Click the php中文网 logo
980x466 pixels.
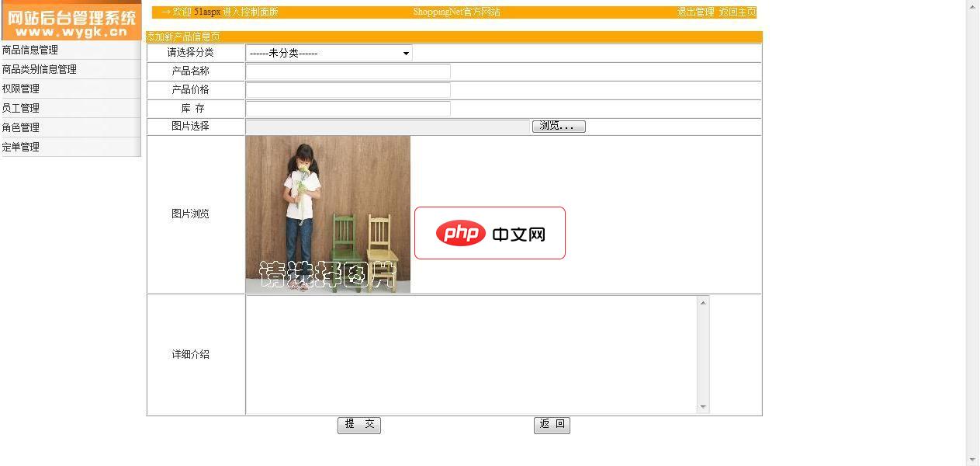coord(490,233)
